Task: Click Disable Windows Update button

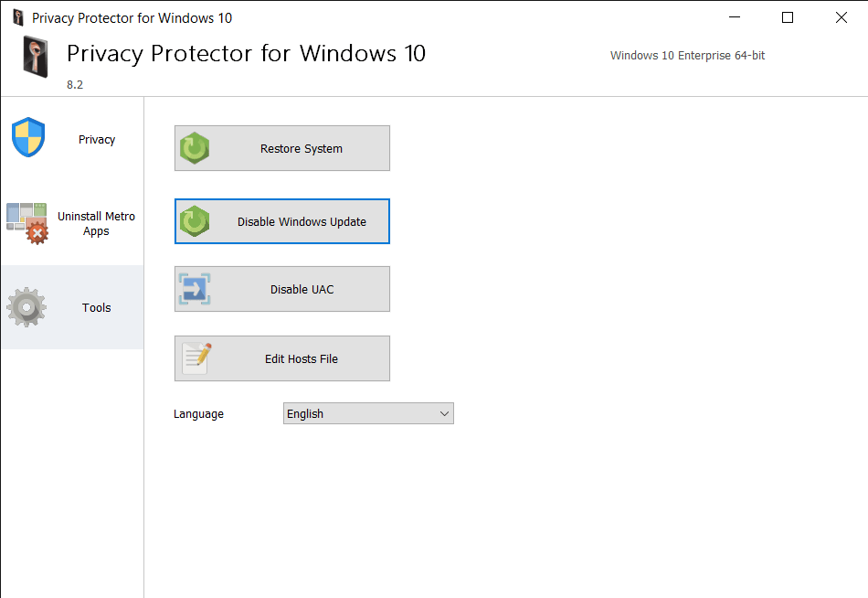Action: [x=282, y=221]
